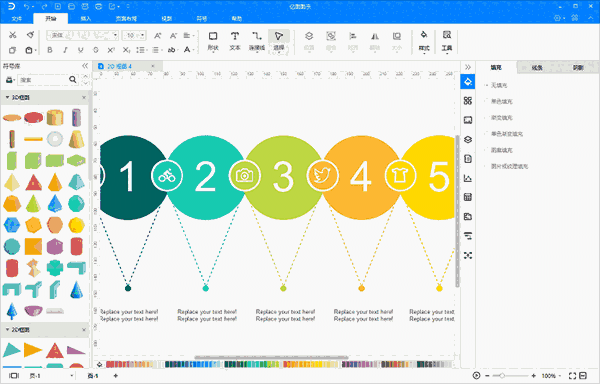Open the bullet list dropdown

[157, 50]
